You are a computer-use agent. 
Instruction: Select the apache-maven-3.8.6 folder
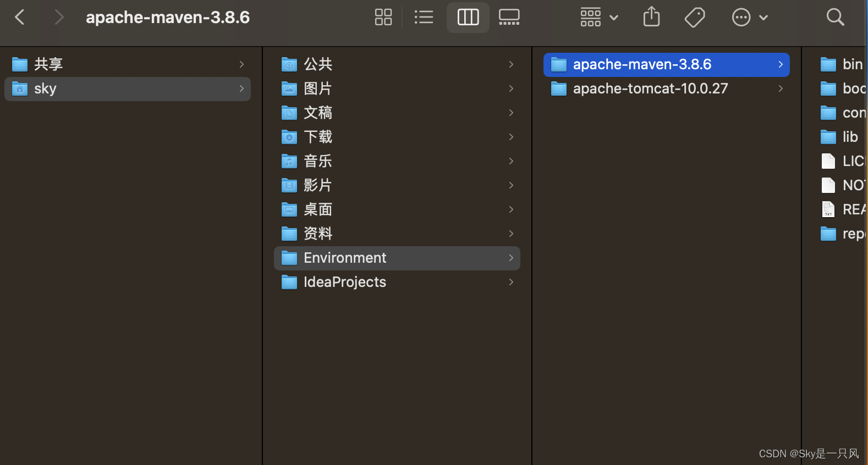667,64
